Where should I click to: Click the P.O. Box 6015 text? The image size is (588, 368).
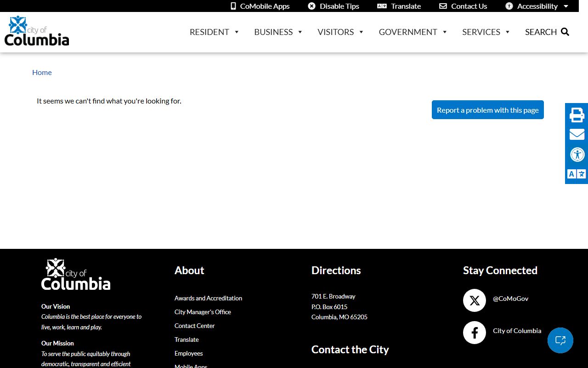tap(329, 307)
